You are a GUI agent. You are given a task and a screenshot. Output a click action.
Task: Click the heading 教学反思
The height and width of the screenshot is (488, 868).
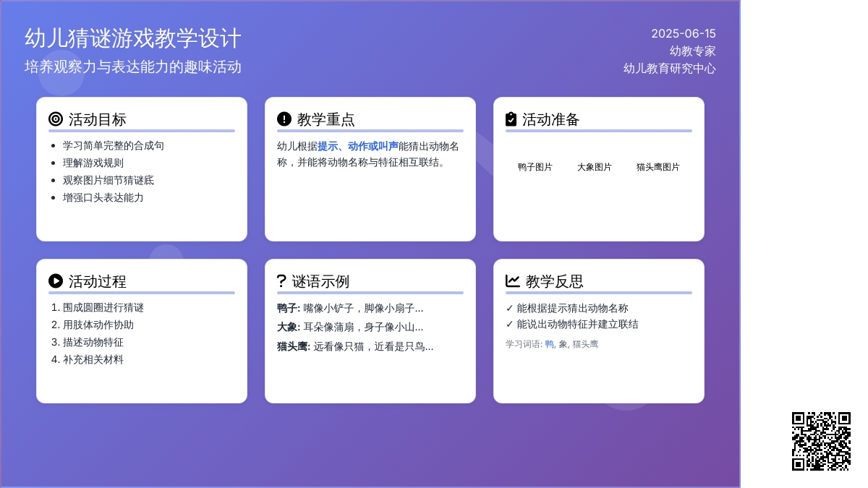555,281
